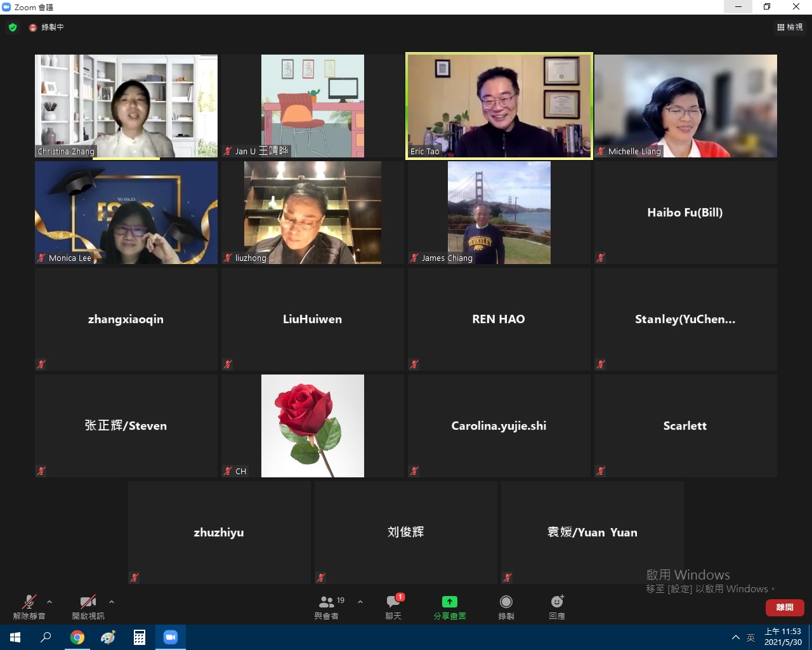The height and width of the screenshot is (650, 812).
Task: Turn on the camera video
Action: coord(88,602)
